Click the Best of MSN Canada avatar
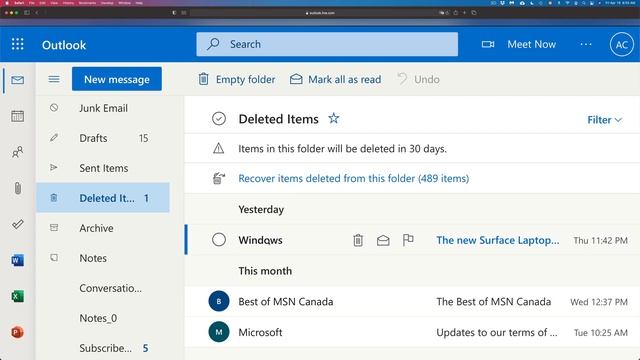The image size is (640, 360). pos(219,301)
